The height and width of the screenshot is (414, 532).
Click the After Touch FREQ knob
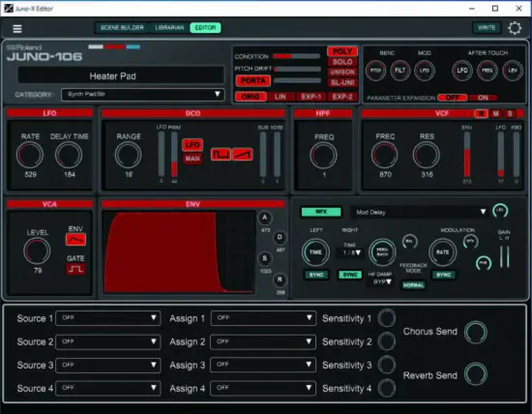488,71
